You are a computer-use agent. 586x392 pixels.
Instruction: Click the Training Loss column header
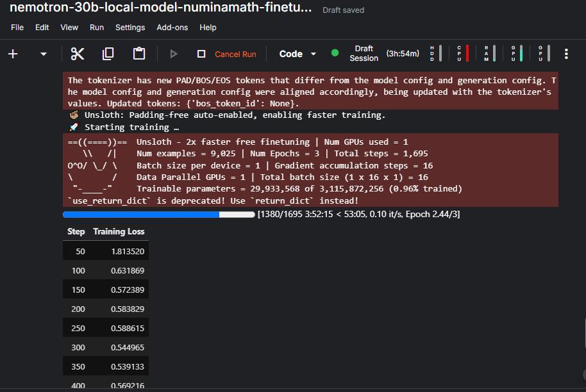(119, 231)
